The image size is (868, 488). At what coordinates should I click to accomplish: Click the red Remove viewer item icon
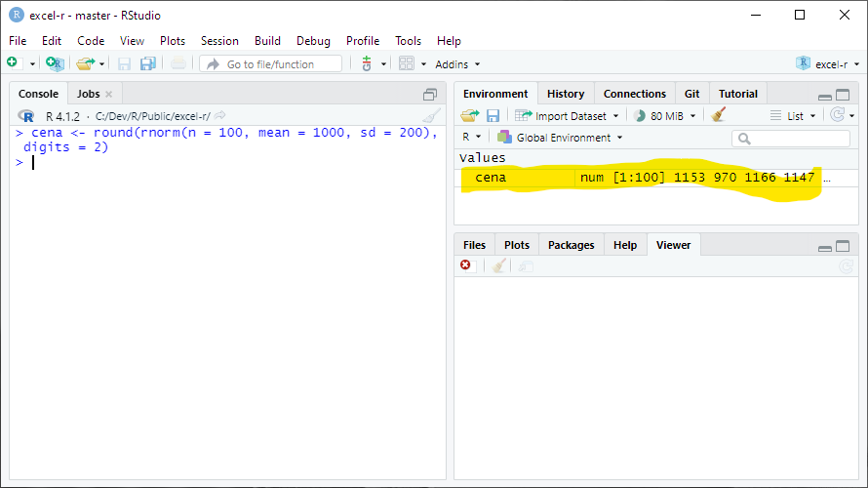465,265
